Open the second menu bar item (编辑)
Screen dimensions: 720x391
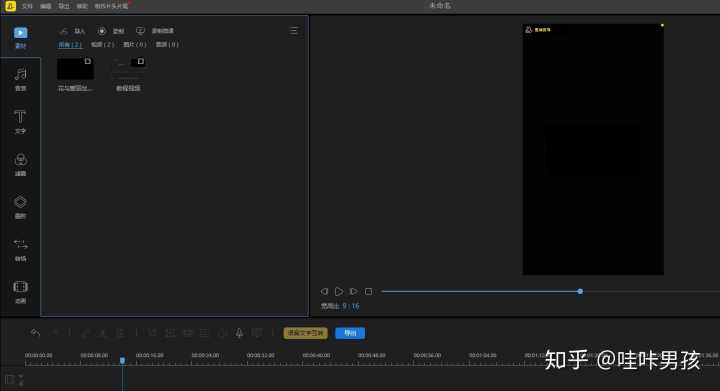pos(46,6)
